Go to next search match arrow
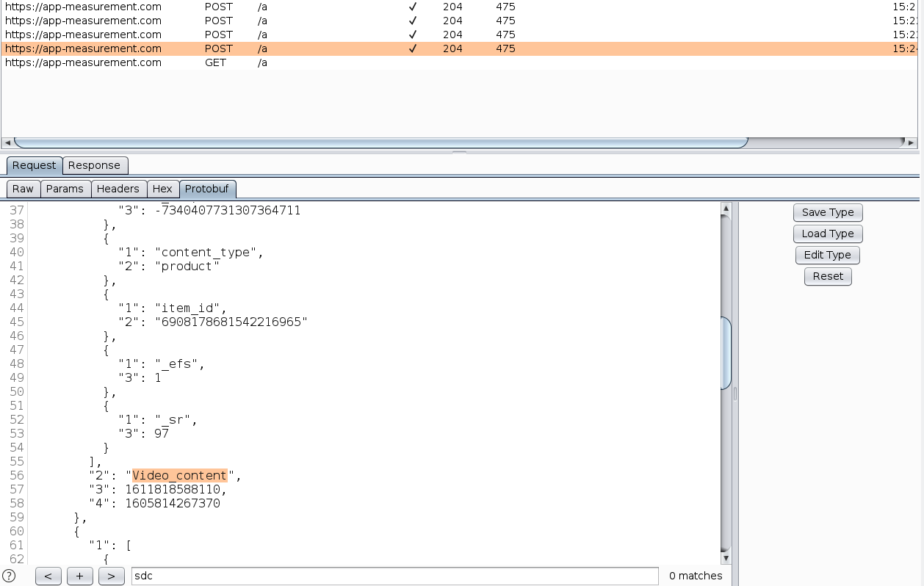The width and height of the screenshot is (924, 586). 111,576
